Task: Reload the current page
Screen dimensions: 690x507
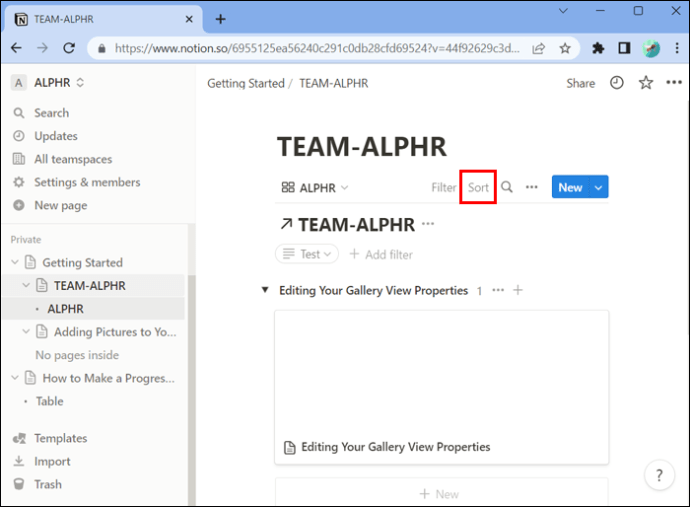Action: tap(69, 48)
